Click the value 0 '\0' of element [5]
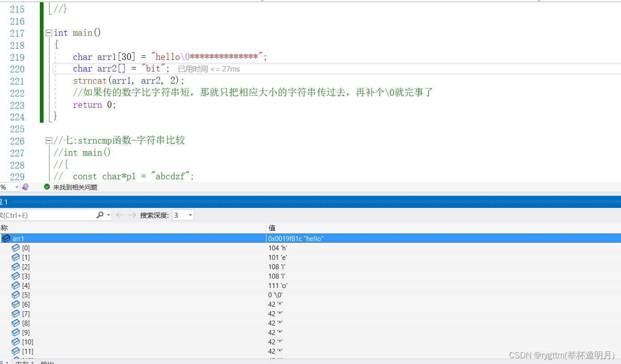This screenshot has width=621, height=364. pyautogui.click(x=275, y=295)
